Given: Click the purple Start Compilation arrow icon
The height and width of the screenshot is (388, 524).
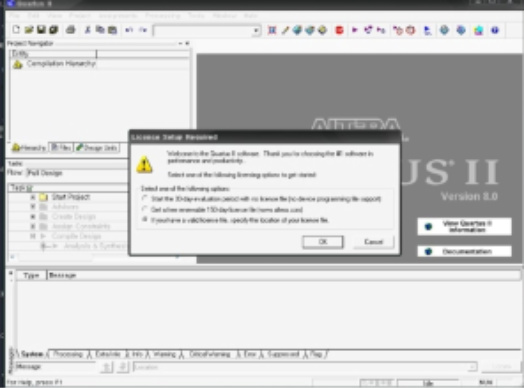Looking at the screenshot, I should point(355,30).
